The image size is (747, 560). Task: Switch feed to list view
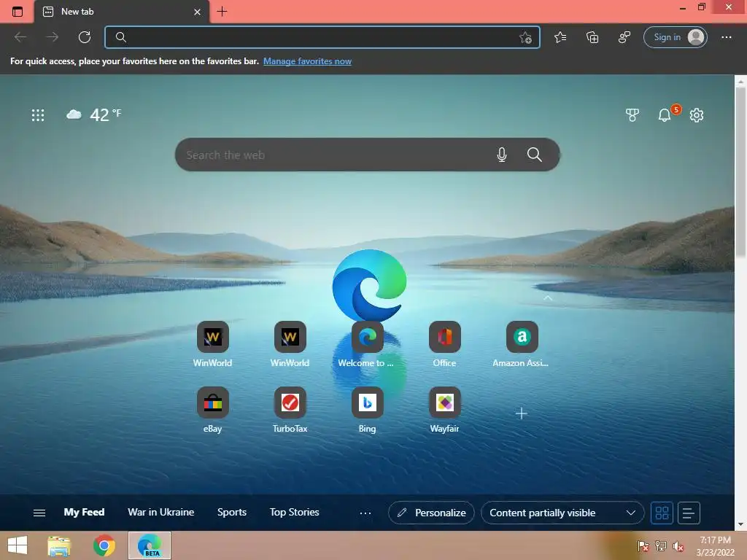click(x=689, y=513)
